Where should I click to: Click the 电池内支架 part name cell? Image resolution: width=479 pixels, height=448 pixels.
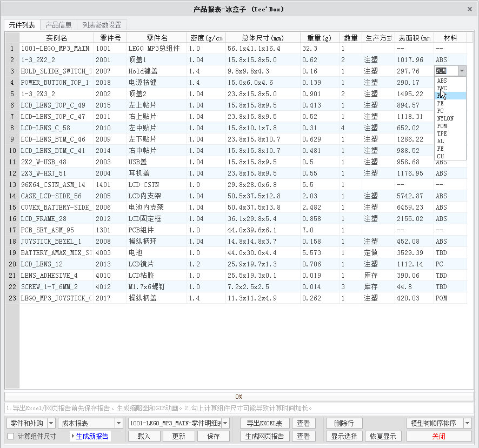coord(157,208)
